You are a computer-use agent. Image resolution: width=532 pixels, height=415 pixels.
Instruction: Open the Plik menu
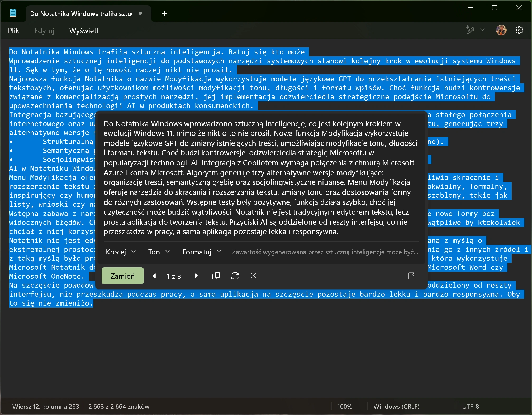(13, 31)
